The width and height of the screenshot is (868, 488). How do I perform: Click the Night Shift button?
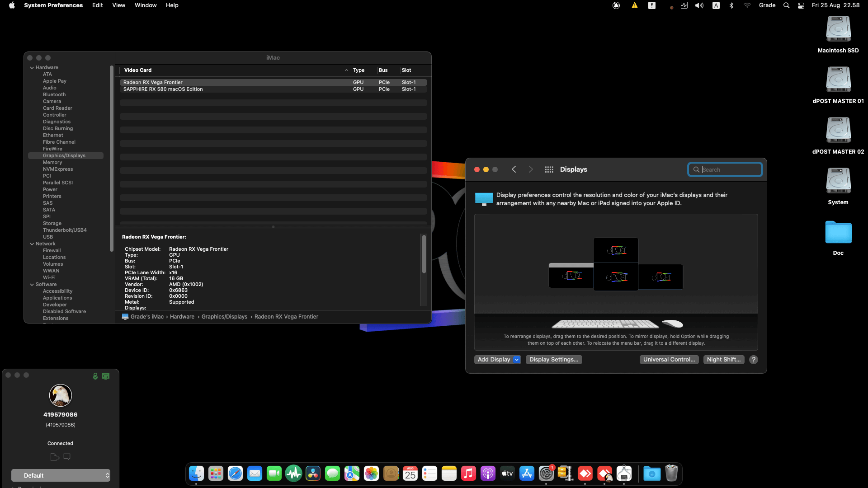click(724, 360)
